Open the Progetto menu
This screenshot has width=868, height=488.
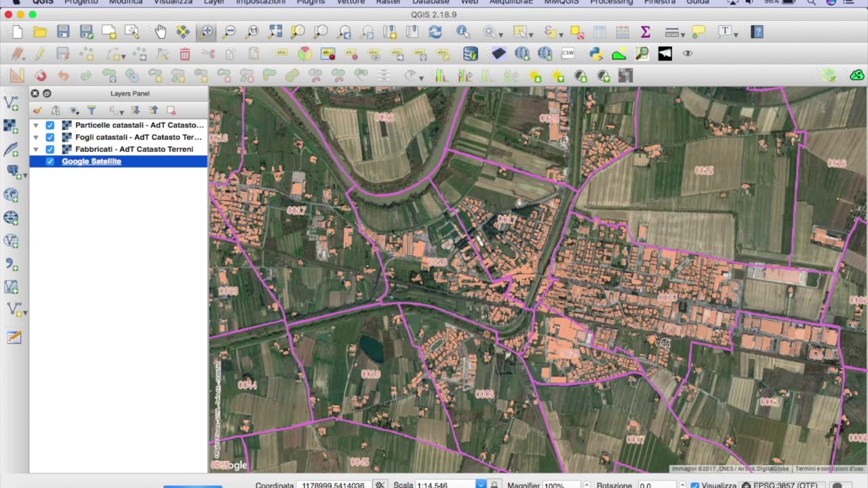(x=81, y=3)
